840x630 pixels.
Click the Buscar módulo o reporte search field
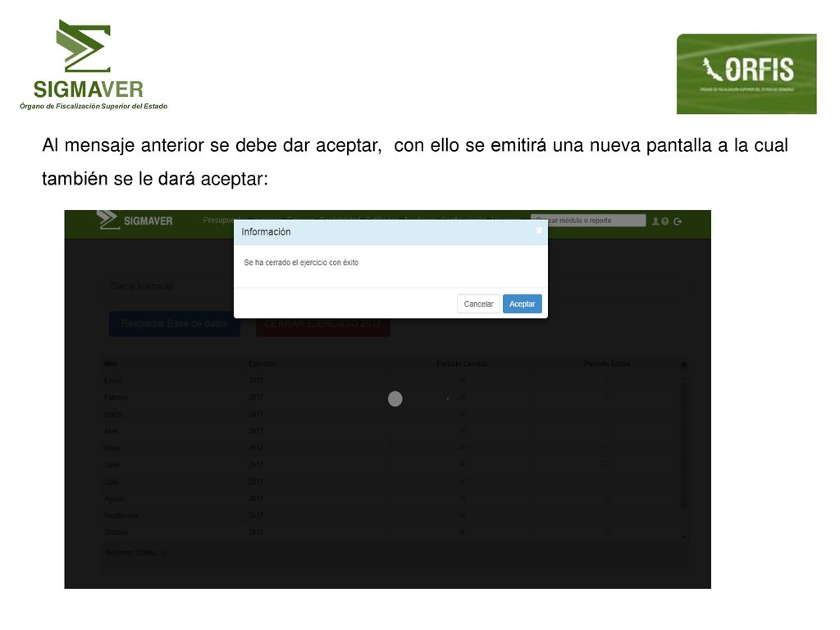(x=588, y=220)
